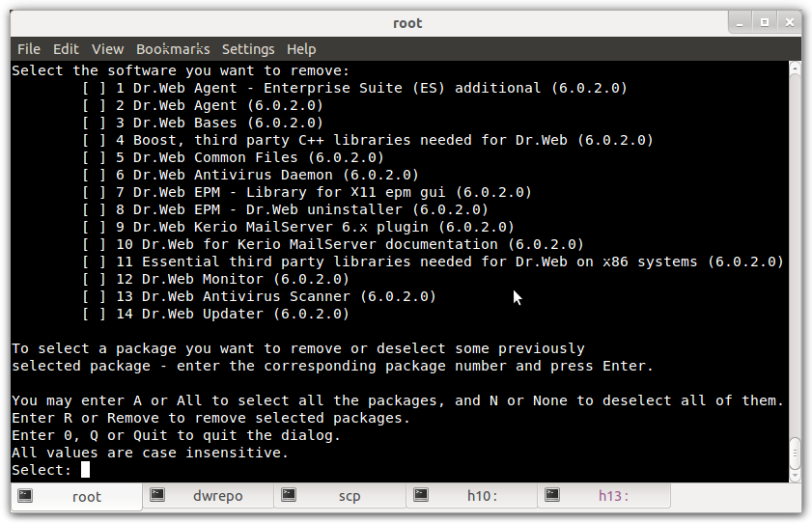This screenshot has width=812, height=523.
Task: Click the vertical scrollbar handle
Action: [795, 453]
